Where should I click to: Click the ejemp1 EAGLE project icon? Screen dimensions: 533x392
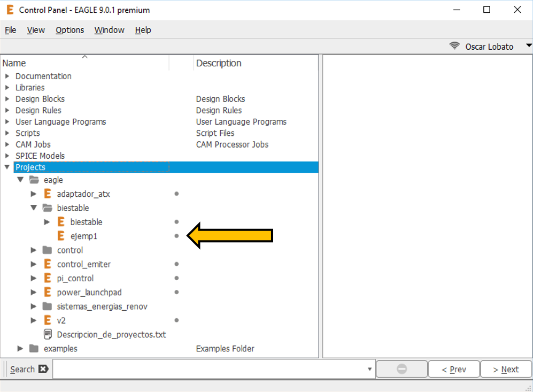click(61, 236)
